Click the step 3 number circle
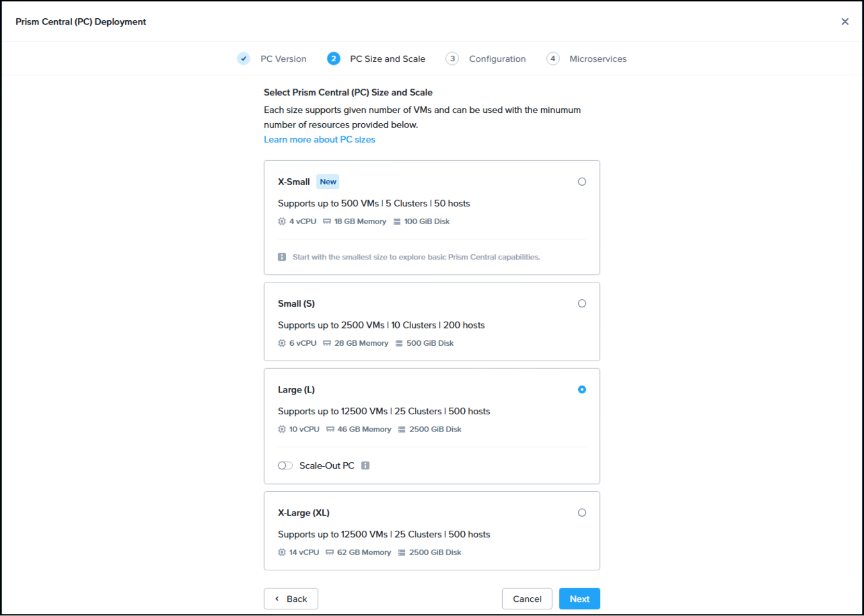 point(452,59)
